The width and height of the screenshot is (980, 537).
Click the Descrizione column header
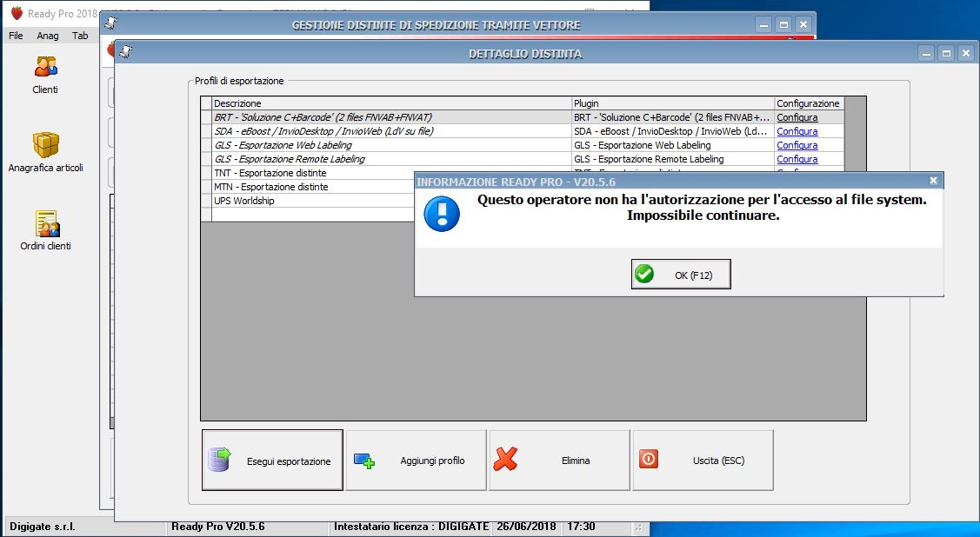pyautogui.click(x=392, y=103)
